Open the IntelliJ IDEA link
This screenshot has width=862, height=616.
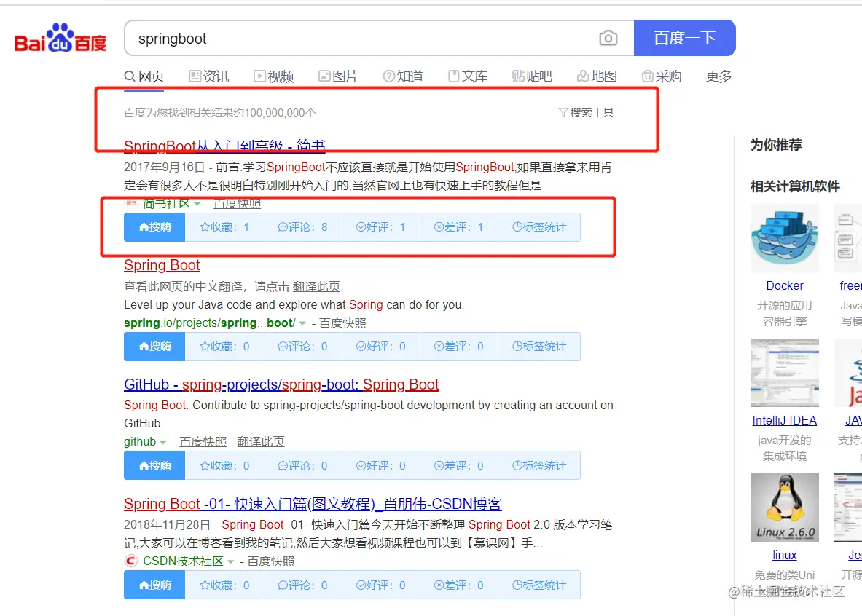coord(785,420)
